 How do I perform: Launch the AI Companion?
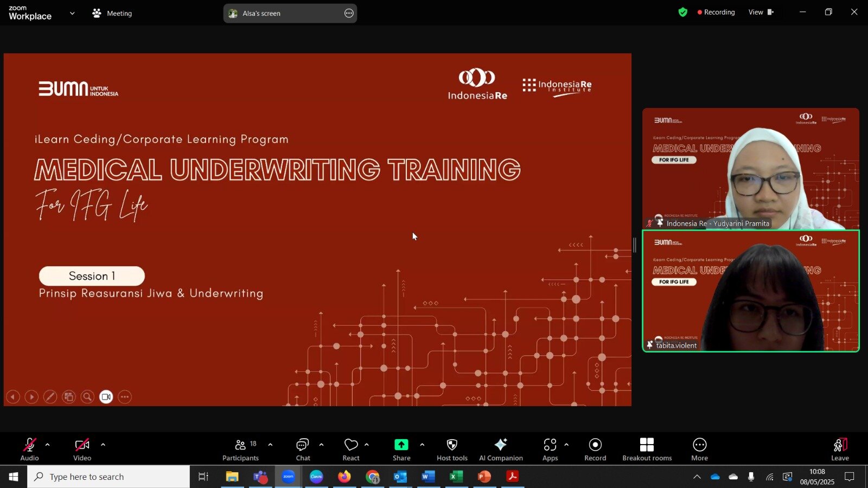[x=501, y=450]
